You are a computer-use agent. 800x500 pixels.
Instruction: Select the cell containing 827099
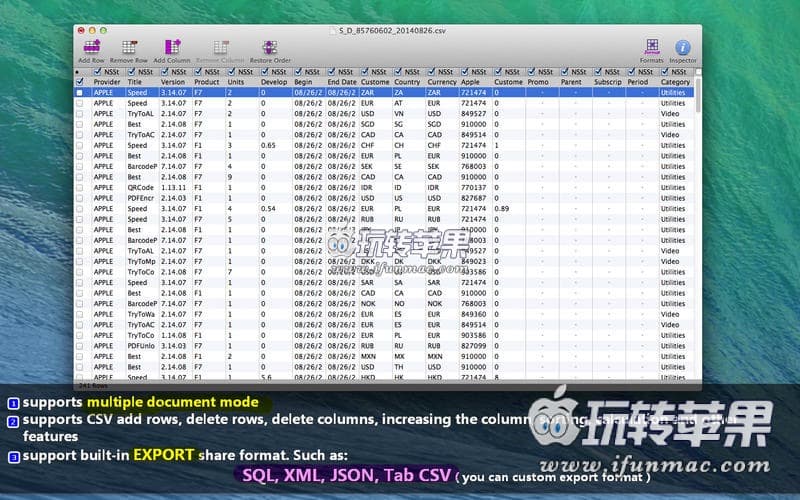click(x=473, y=346)
